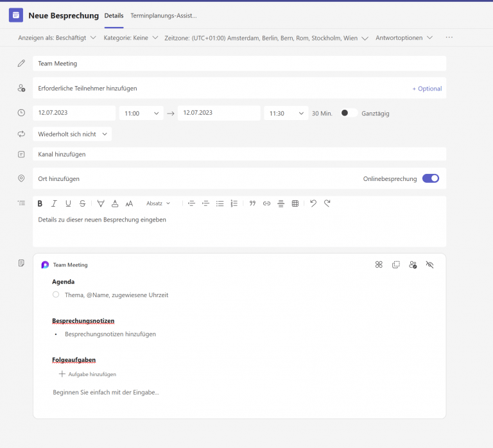Click the Loop logo next to Team Meeting
Screen dimensions: 493x448
coord(45,264)
